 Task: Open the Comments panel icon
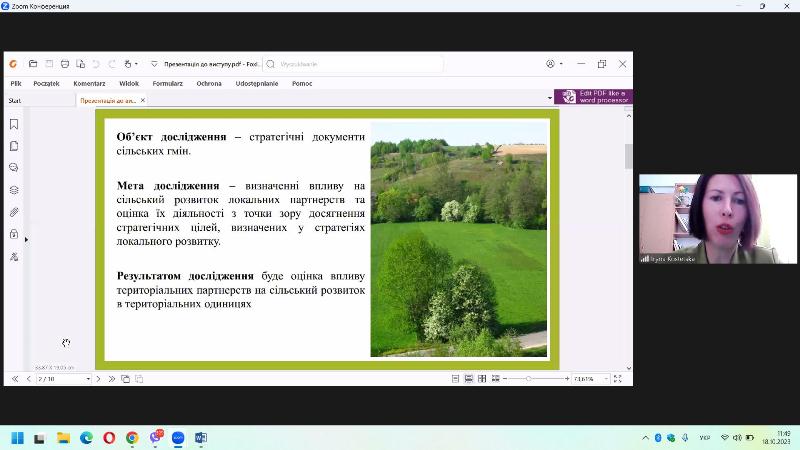(x=14, y=168)
